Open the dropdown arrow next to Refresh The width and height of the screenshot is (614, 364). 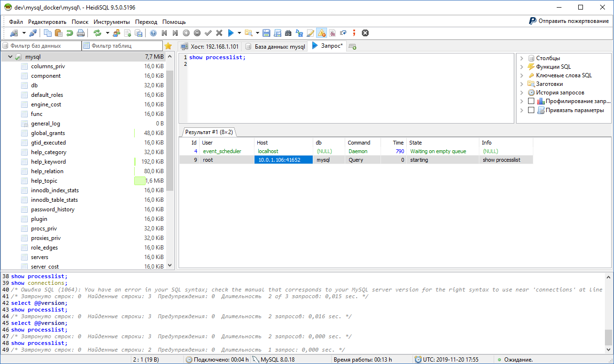point(107,33)
